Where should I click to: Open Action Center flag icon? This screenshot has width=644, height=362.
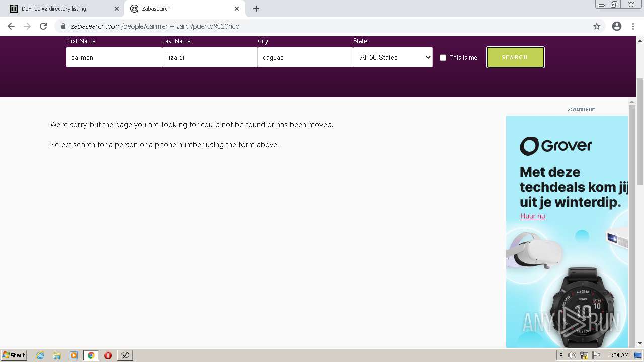[x=596, y=355]
